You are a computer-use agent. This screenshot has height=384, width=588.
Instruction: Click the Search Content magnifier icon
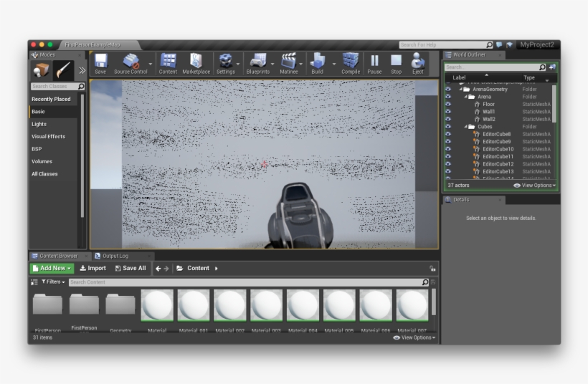(x=425, y=282)
